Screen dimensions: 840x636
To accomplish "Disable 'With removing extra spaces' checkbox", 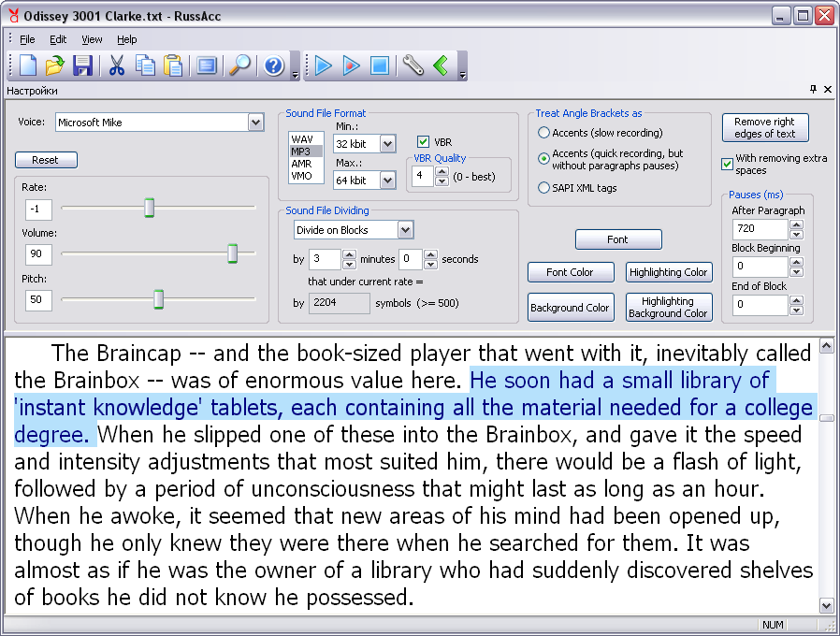I will 728,164.
